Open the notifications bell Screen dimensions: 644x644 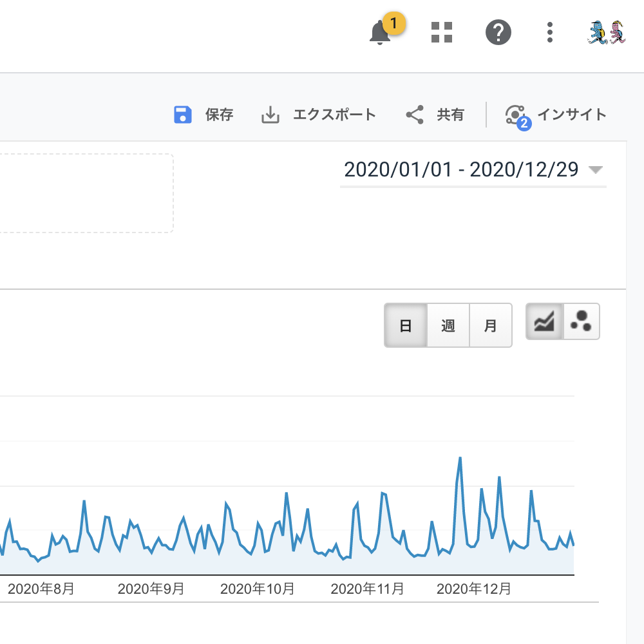[380, 33]
